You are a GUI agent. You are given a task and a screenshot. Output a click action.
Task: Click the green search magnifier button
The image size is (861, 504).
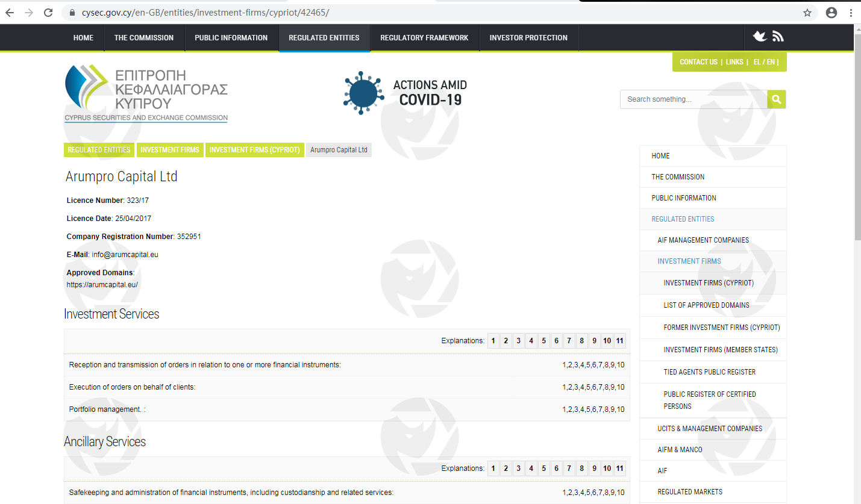(x=776, y=99)
